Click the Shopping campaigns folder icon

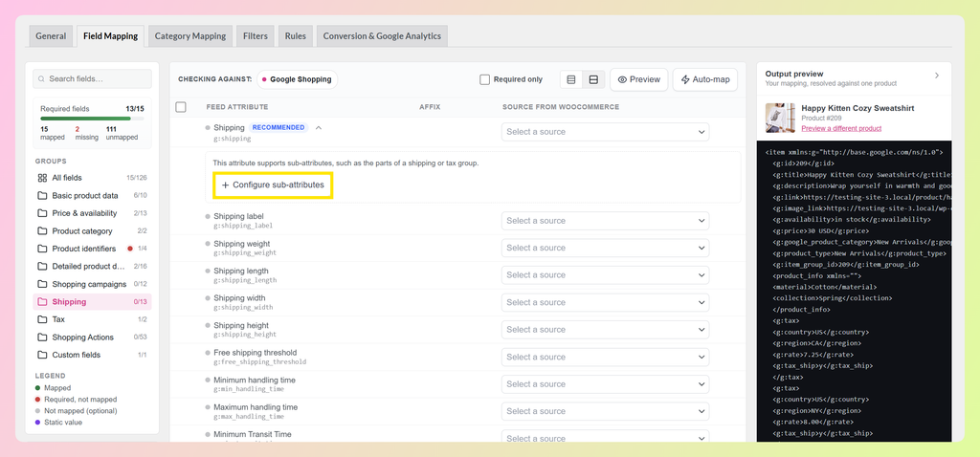(x=42, y=284)
